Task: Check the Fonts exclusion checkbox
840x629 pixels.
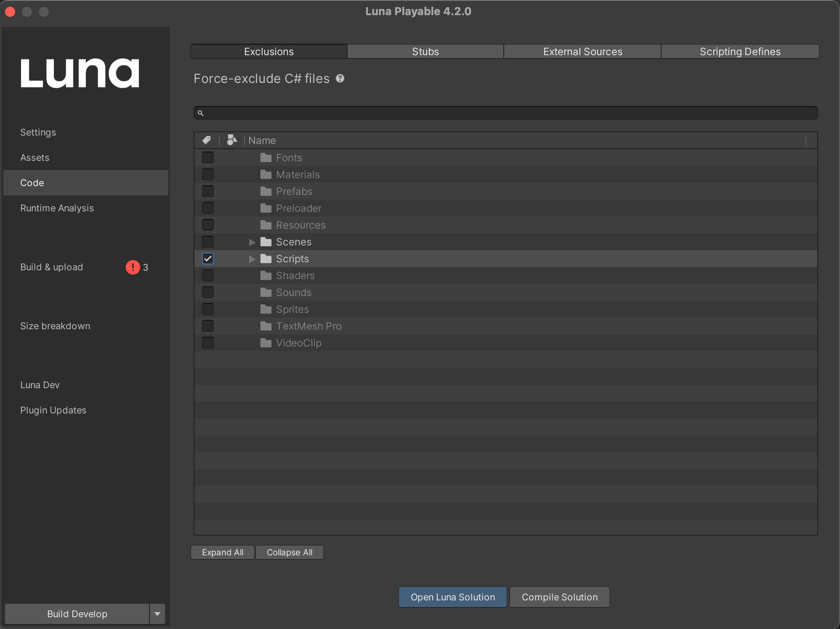Action: (x=208, y=157)
